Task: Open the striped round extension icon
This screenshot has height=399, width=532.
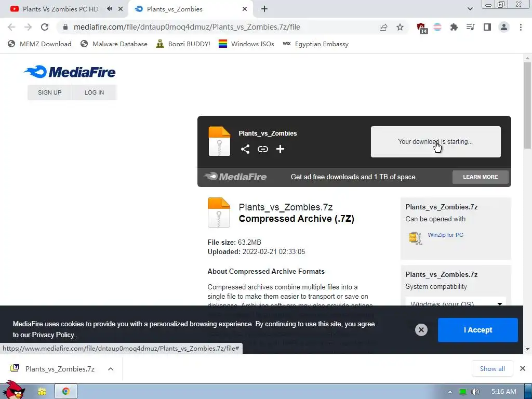Action: point(437,27)
